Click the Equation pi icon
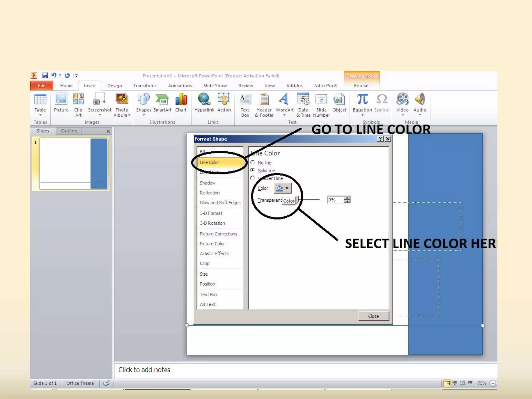 tap(362, 99)
